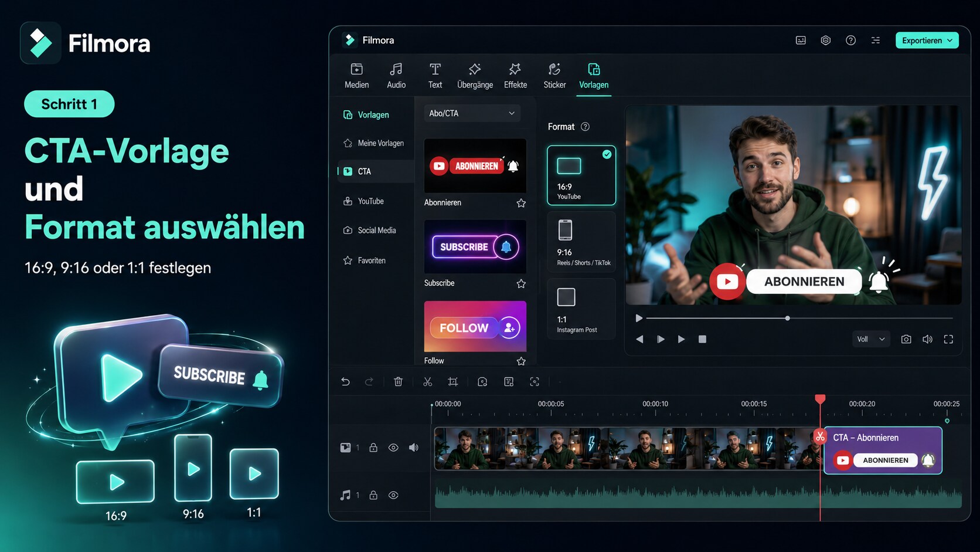This screenshot has width=980, height=552.
Task: Click the video track 1 icon
Action: [345, 448]
